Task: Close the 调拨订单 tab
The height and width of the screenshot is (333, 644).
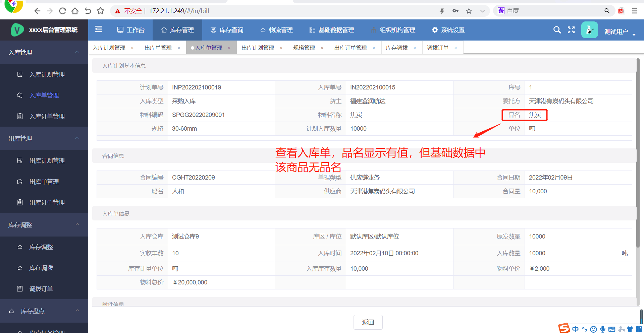Action: [456, 48]
